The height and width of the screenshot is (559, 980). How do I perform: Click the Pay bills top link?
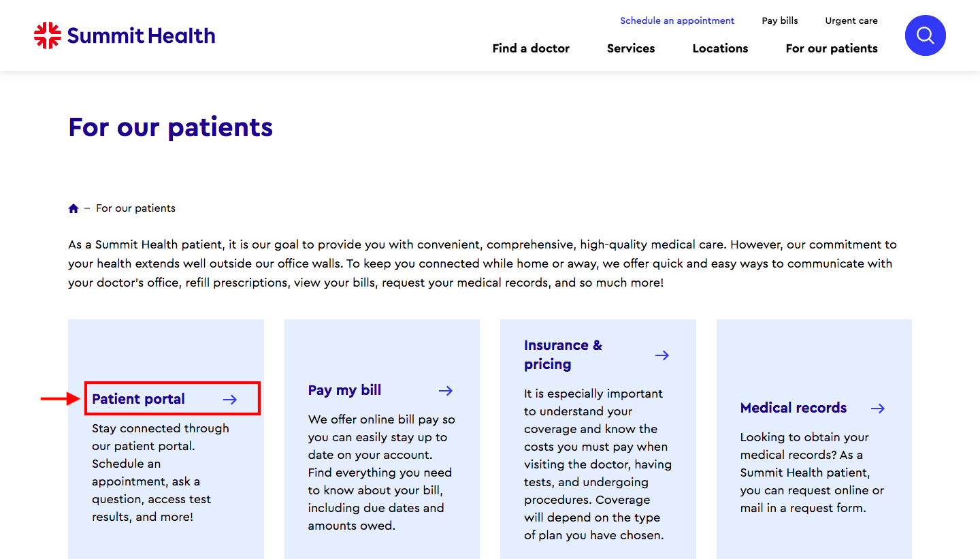point(780,20)
